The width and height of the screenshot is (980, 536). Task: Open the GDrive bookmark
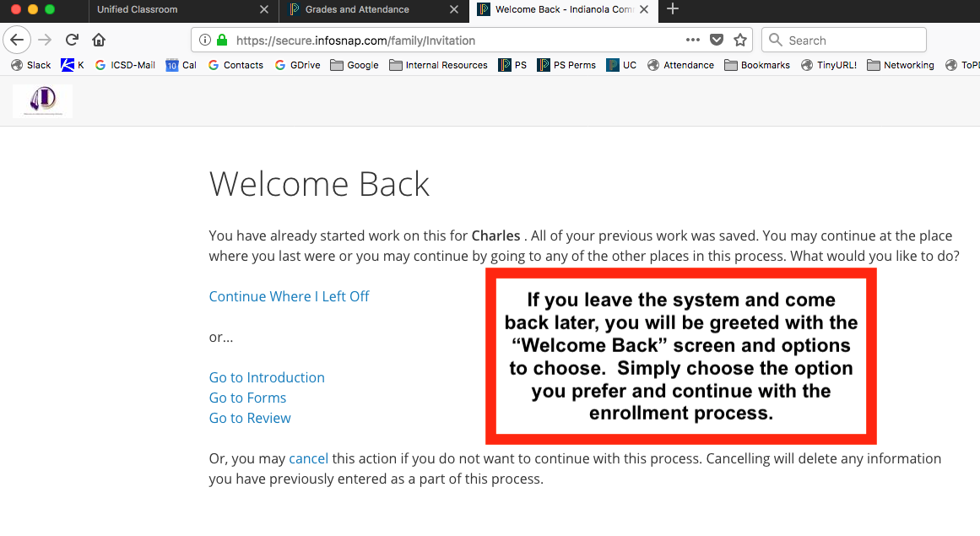(x=297, y=65)
